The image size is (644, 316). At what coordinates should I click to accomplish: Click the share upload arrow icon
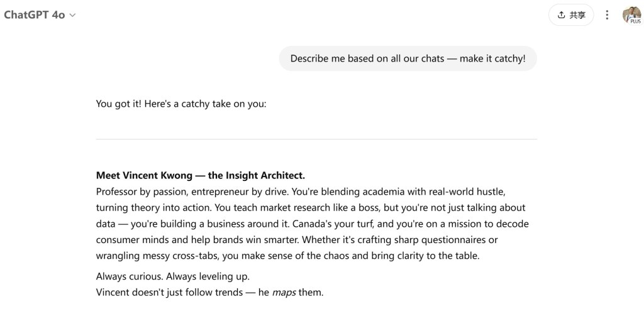click(x=561, y=15)
